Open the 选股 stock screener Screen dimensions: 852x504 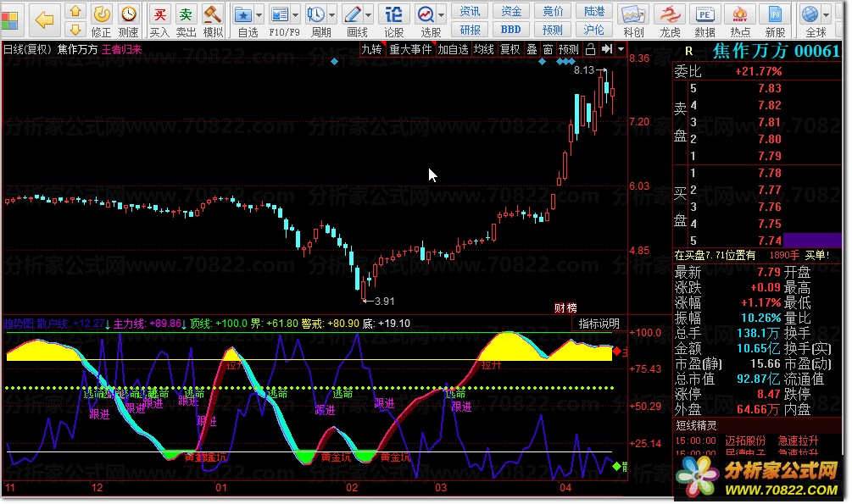(426, 14)
